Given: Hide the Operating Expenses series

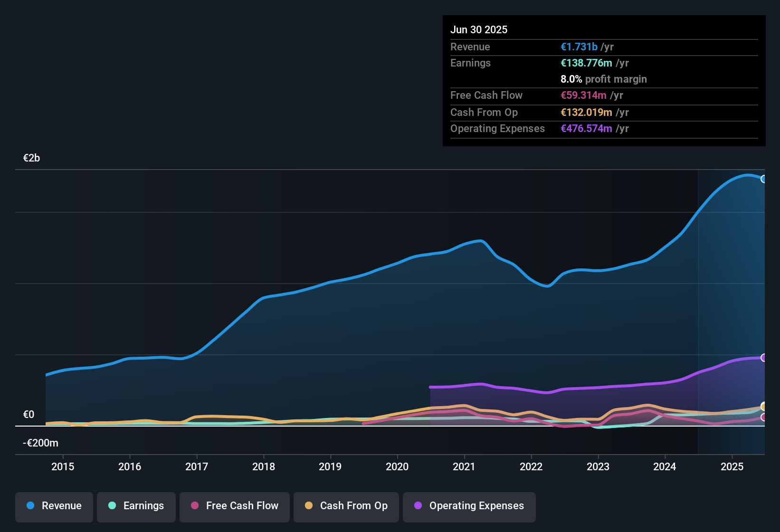Looking at the screenshot, I should 469,506.
